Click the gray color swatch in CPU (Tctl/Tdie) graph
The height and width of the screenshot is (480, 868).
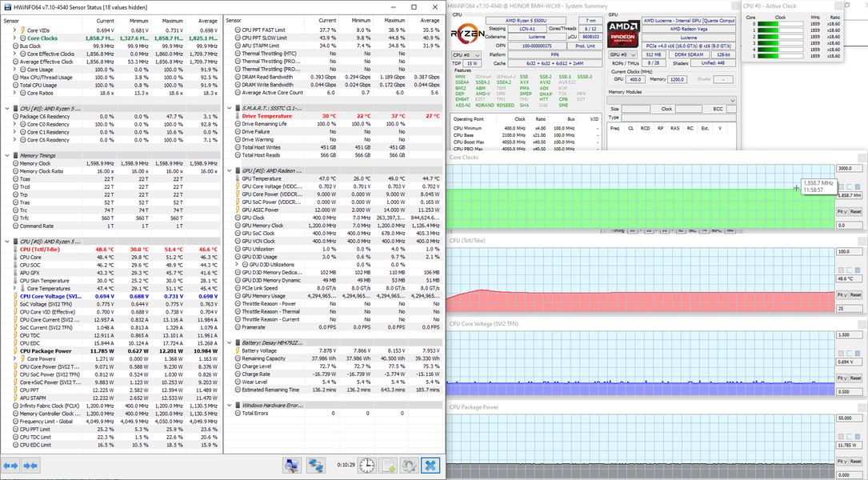coord(841,270)
